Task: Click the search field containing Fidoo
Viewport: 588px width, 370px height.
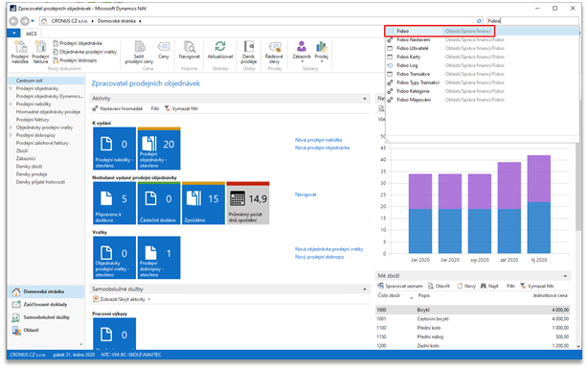Action: pyautogui.click(x=532, y=21)
